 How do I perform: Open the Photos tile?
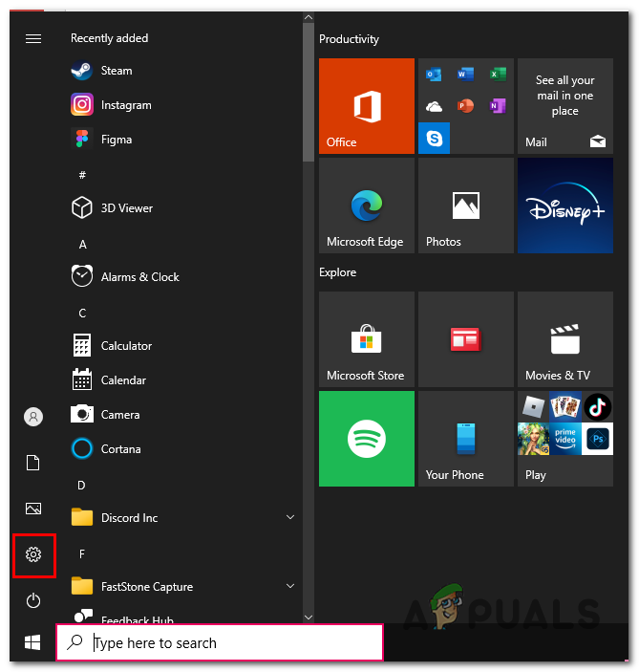click(466, 206)
